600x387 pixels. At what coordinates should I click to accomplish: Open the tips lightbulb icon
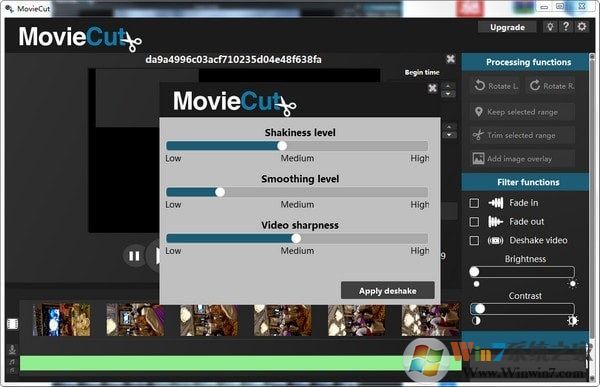pos(550,27)
